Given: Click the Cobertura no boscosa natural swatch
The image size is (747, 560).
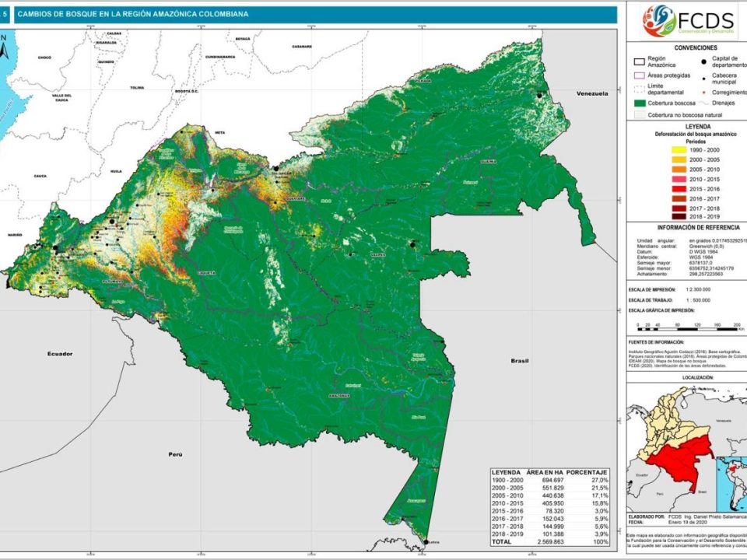Looking at the screenshot, I should [x=641, y=114].
